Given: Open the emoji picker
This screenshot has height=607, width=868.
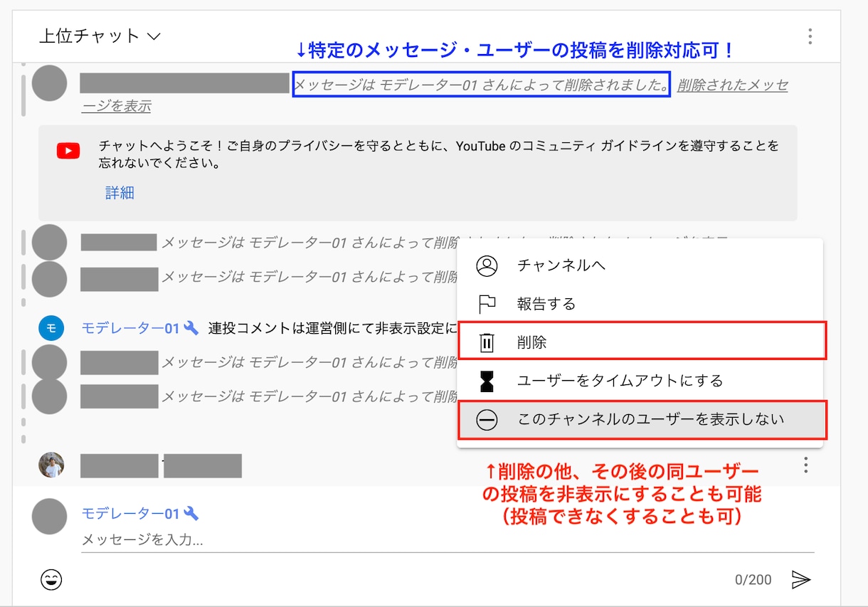Looking at the screenshot, I should click(x=51, y=580).
